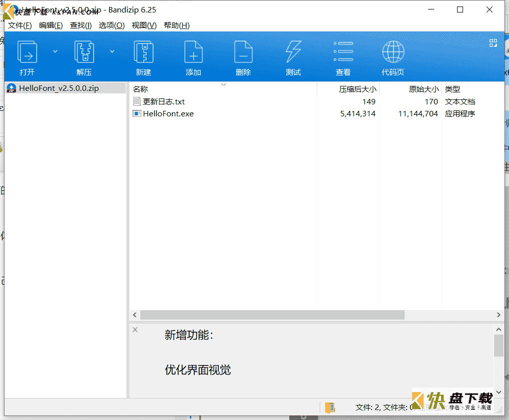The height and width of the screenshot is (420, 509).
Task: Click the archive icon in status bar
Action: [330, 408]
